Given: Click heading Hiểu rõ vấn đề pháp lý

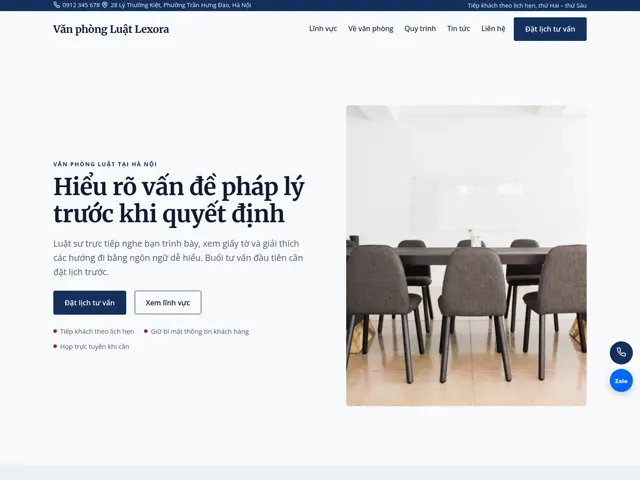Looking at the screenshot, I should (179, 200).
